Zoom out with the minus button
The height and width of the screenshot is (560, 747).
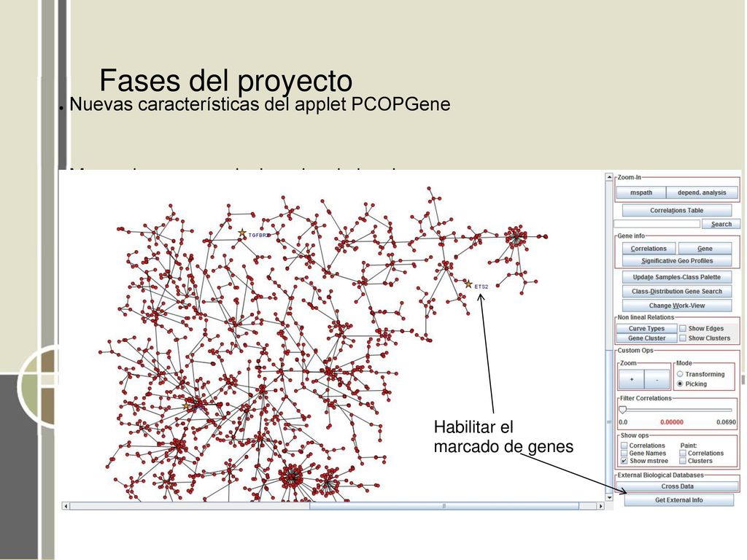(657, 379)
